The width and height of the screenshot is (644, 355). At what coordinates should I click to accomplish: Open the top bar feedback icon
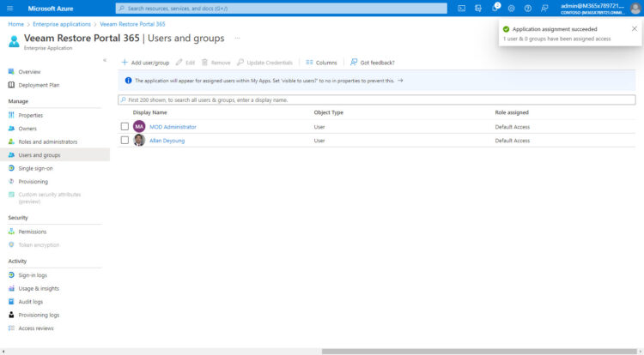[x=544, y=9]
